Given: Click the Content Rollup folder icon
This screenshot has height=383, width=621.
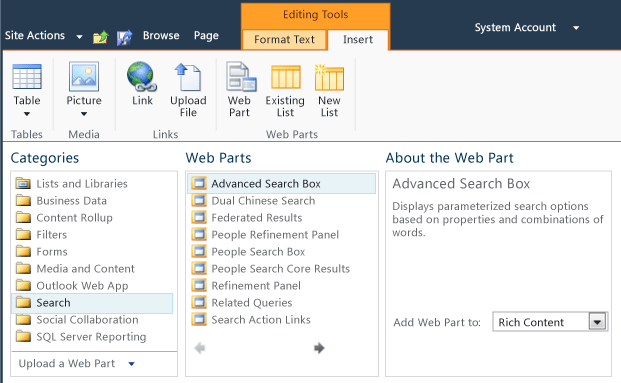Looking at the screenshot, I should (23, 217).
